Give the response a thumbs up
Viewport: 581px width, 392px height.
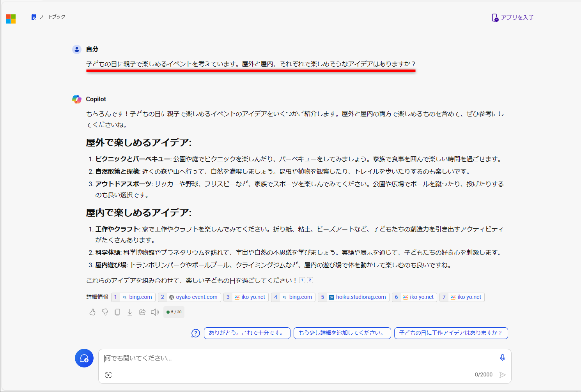92,312
